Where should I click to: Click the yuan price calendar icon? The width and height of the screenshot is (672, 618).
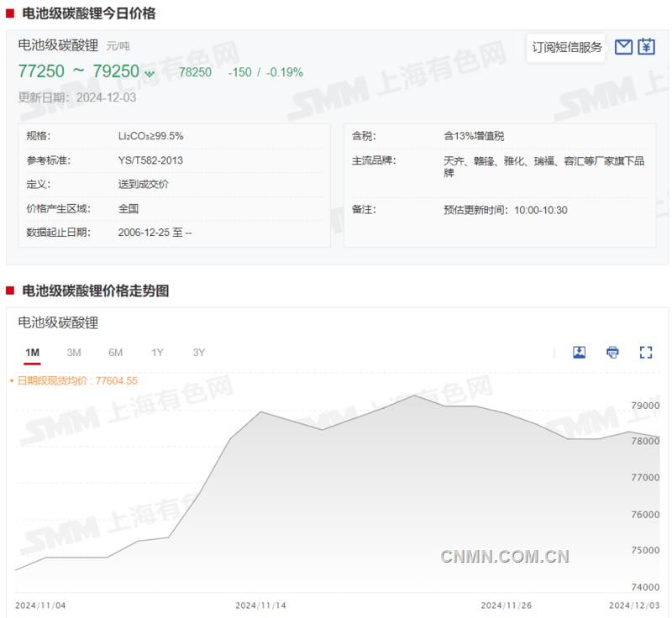[646, 47]
